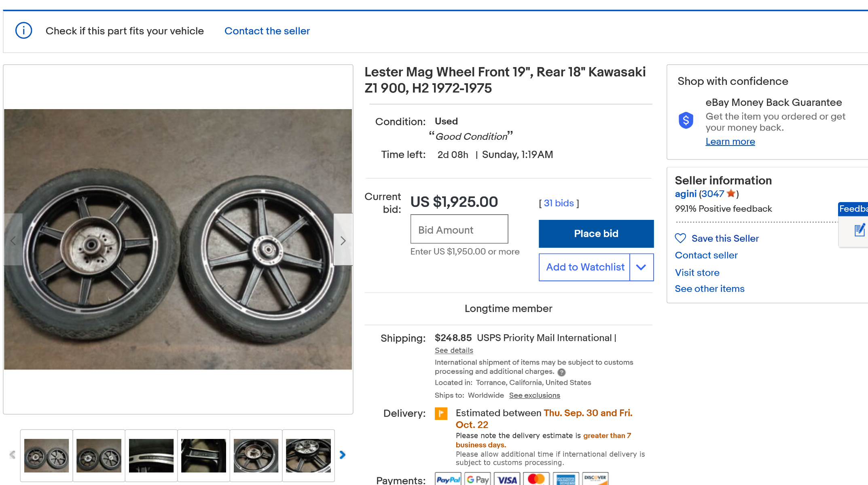The height and width of the screenshot is (485, 868).
Task: Click the customs charges help question mark
Action: coord(561,372)
